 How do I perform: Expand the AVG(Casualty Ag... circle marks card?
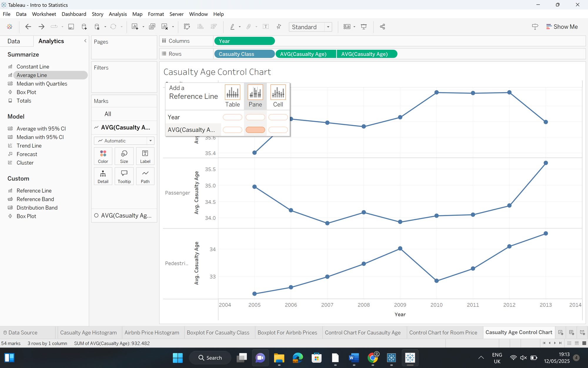pyautogui.click(x=124, y=216)
